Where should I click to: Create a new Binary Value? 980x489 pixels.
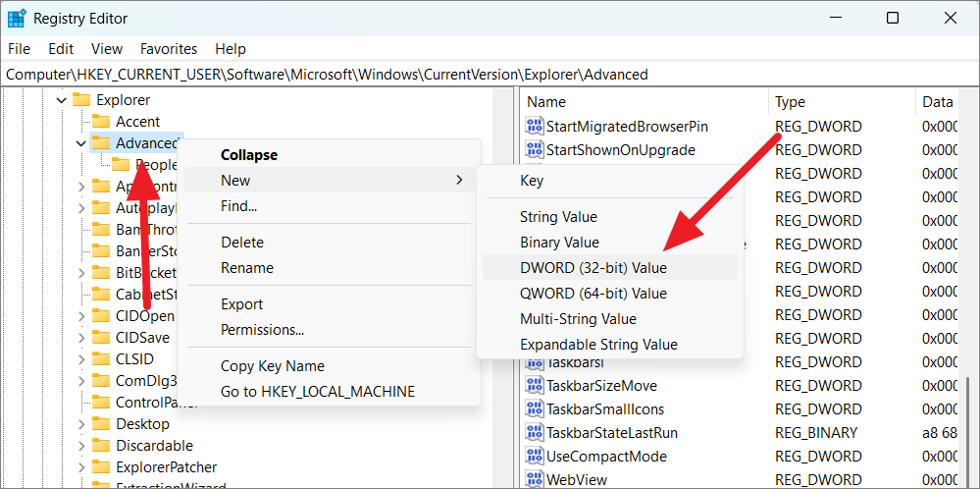click(610, 243)
